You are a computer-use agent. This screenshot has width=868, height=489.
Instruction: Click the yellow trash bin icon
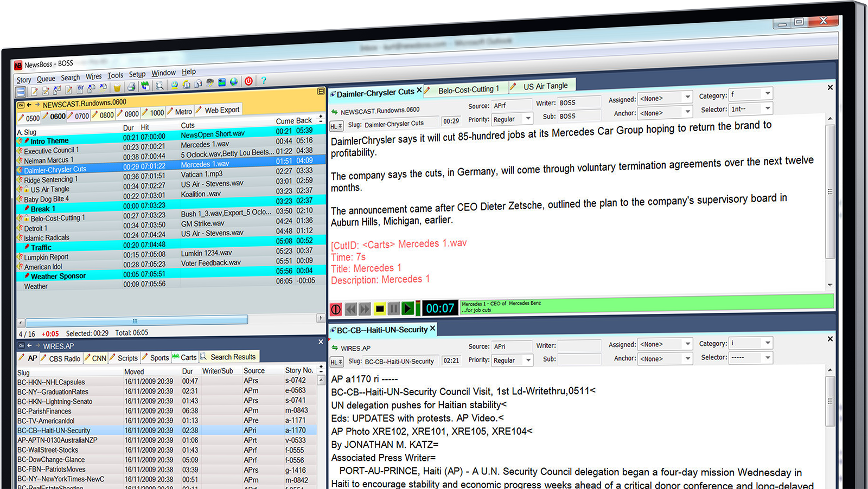coord(117,87)
